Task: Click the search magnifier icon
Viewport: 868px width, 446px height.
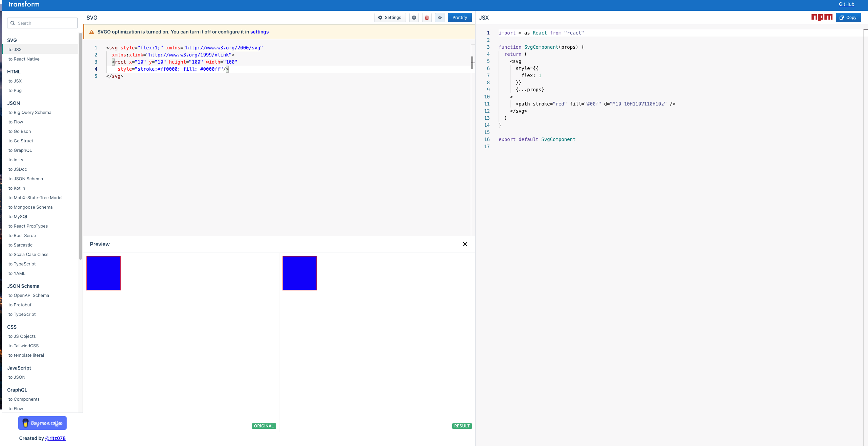Action: tap(13, 23)
